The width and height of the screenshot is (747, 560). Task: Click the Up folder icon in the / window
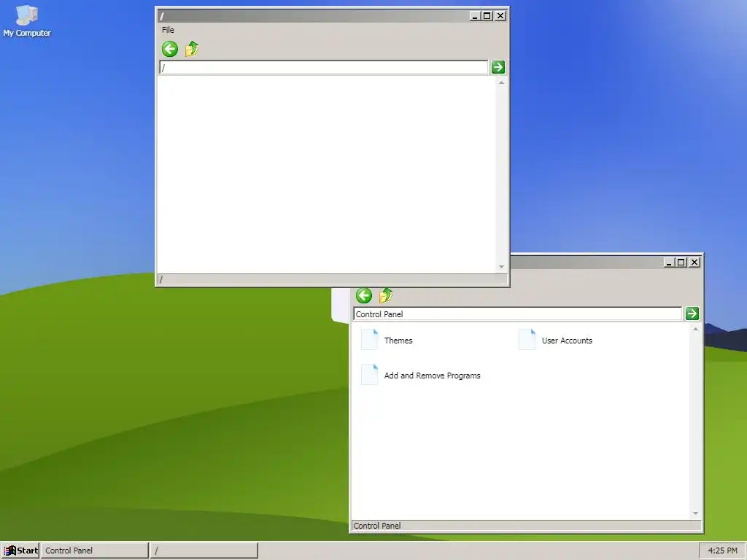(192, 49)
